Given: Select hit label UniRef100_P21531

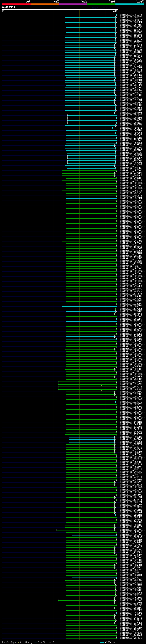Looking at the screenshot, I should (131, 261).
